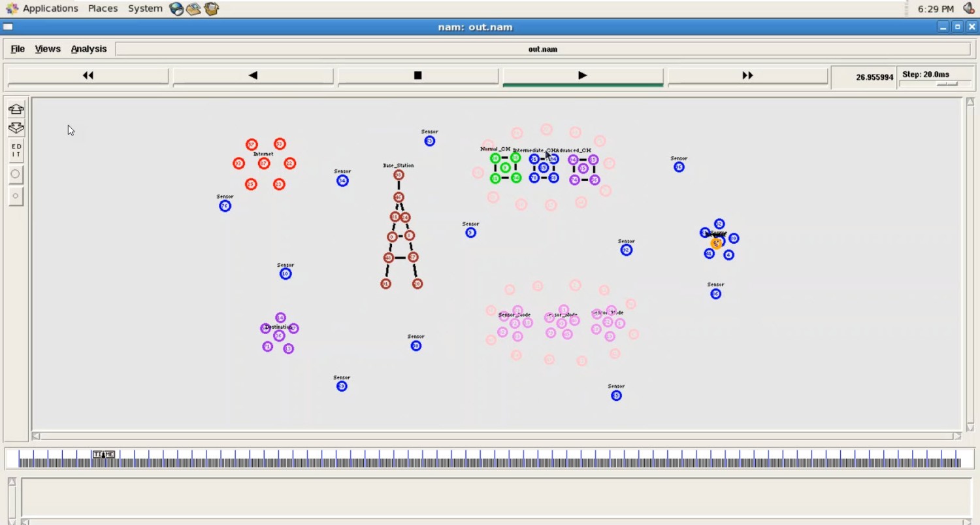Open the Places menu in the panel

point(103,8)
